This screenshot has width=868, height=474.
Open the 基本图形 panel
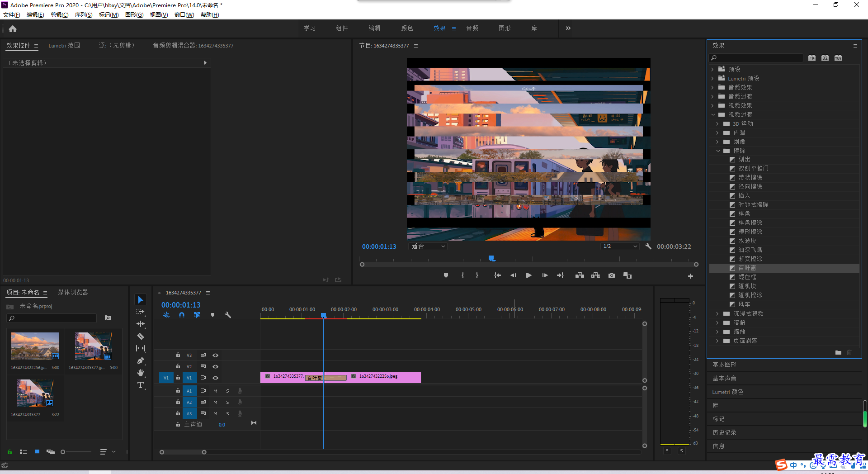coord(724,365)
